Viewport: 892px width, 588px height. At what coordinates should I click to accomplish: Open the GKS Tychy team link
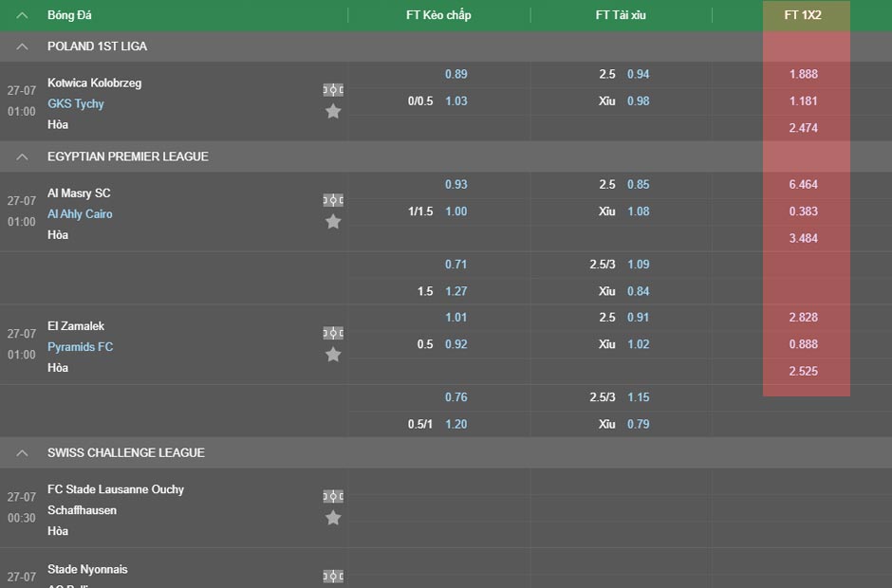(x=76, y=103)
